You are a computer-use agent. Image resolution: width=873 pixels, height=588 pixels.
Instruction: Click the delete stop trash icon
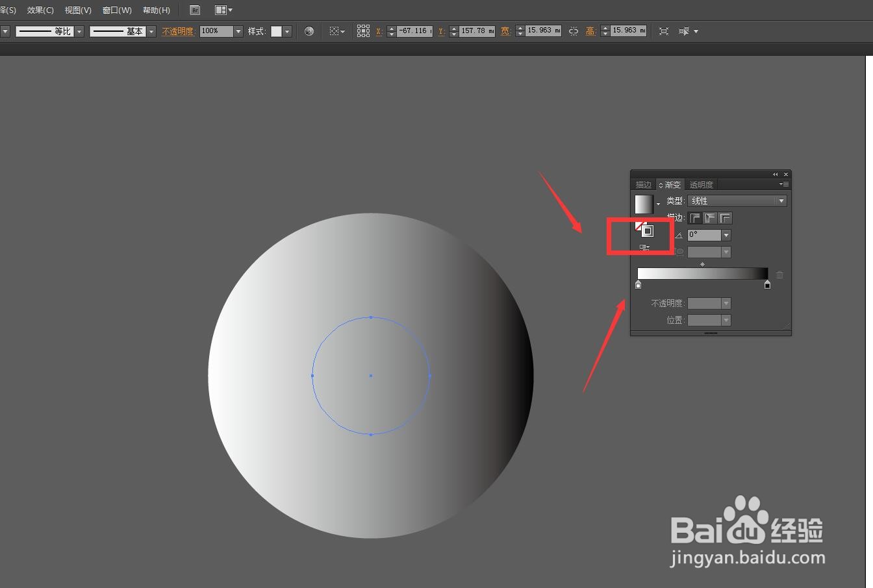(x=780, y=275)
